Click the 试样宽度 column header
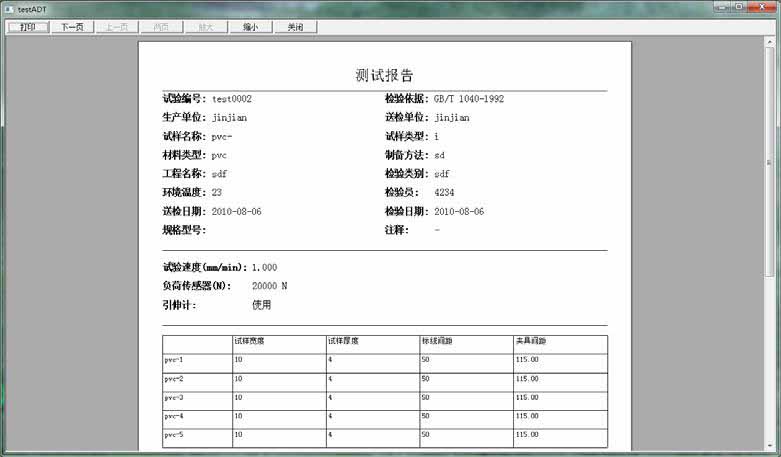Viewport: 781px width, 457px height. [x=249, y=341]
